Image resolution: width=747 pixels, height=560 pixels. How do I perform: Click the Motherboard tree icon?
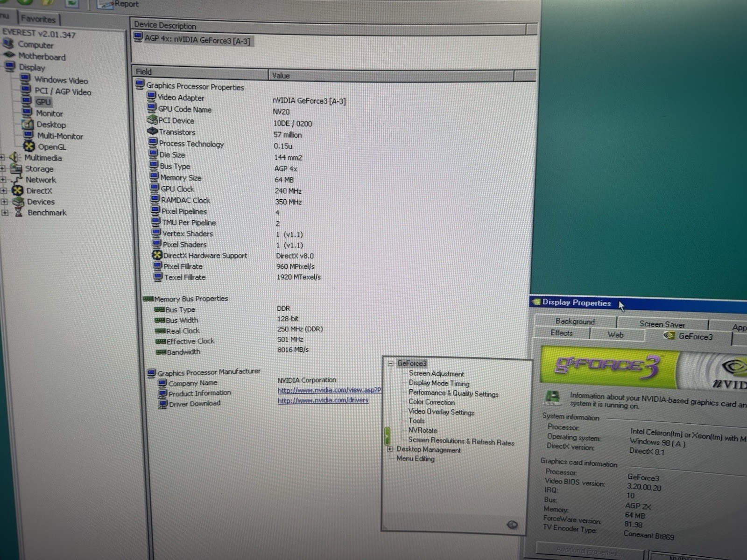tap(9, 55)
